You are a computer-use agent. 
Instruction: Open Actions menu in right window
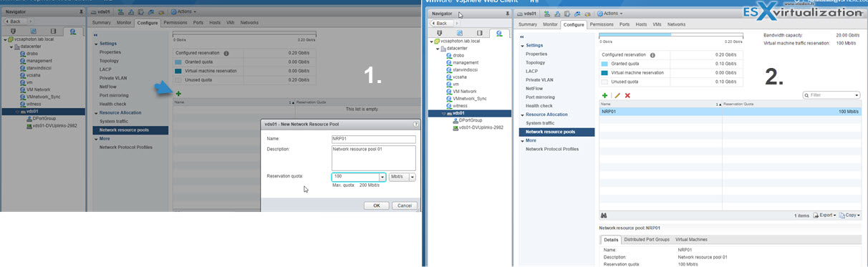[x=609, y=14]
